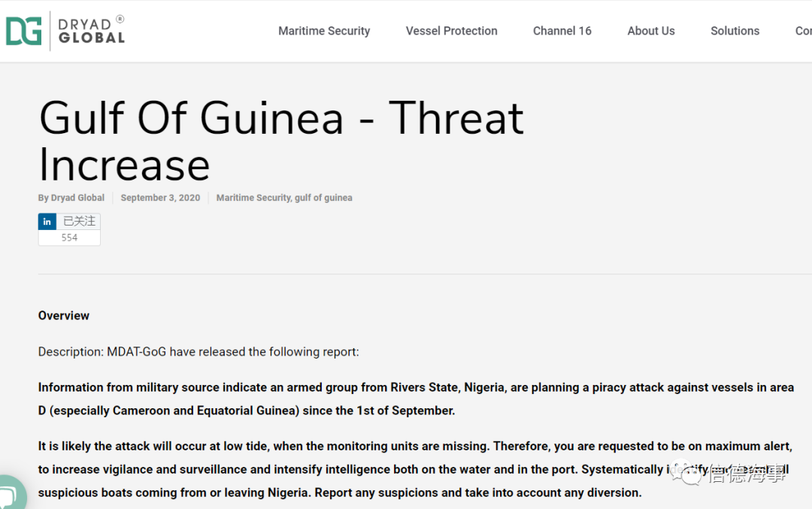Click the green DG logo icon
812x509 pixels.
click(23, 31)
